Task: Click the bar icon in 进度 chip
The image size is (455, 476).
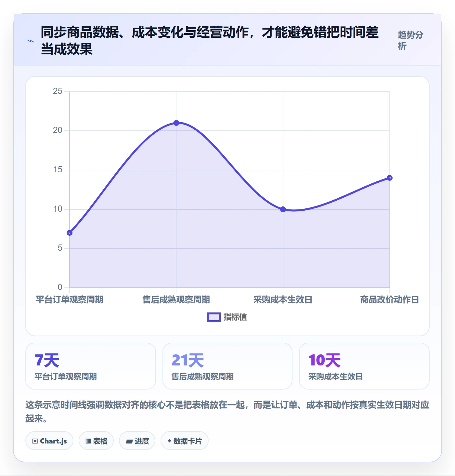Action: click(x=129, y=442)
